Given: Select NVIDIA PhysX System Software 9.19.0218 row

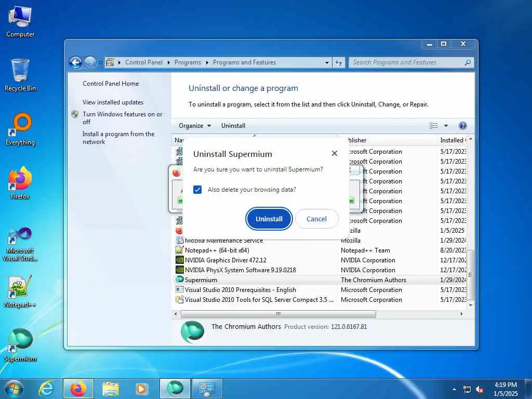Looking at the screenshot, I should [x=320, y=270].
